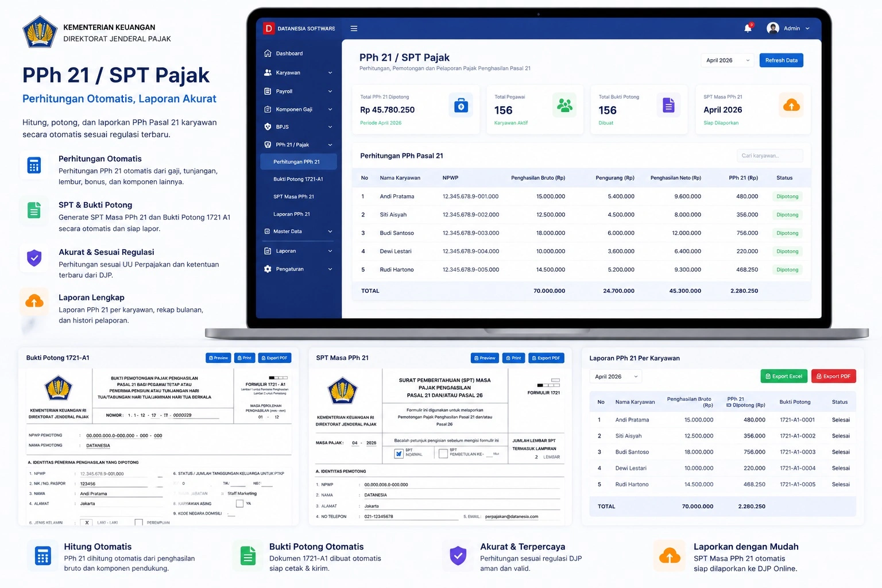Screen dimensions: 882x588
Task: Toggle the Perempuan checkbox
Action: click(x=138, y=523)
